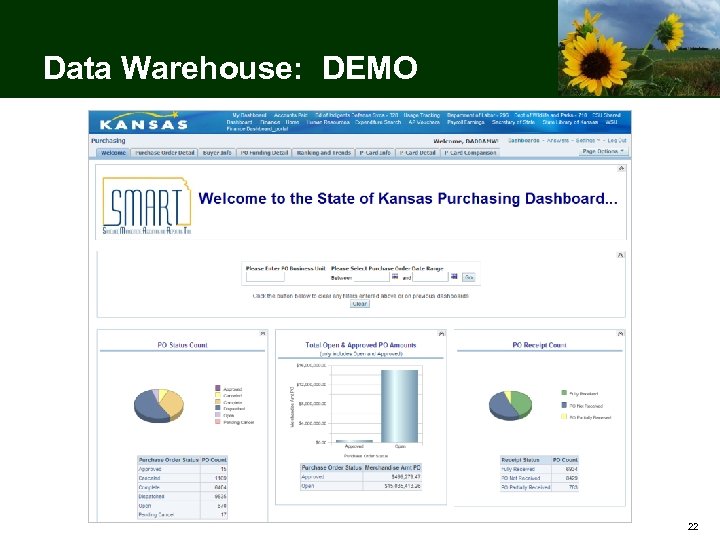Open the Payroll Earnings dashboard link

click(x=466, y=123)
